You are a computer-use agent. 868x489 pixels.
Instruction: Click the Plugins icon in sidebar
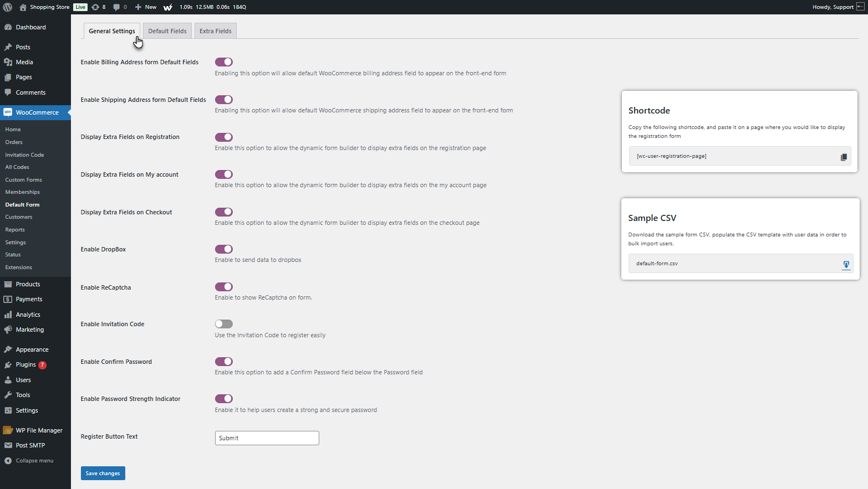[8, 365]
